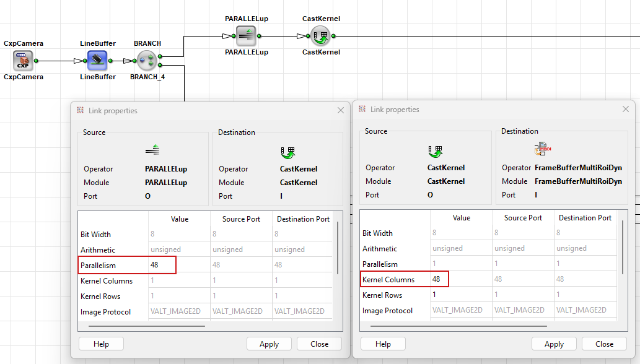Select the CxpCamera operator icon
The image size is (640, 364).
pyautogui.click(x=23, y=61)
